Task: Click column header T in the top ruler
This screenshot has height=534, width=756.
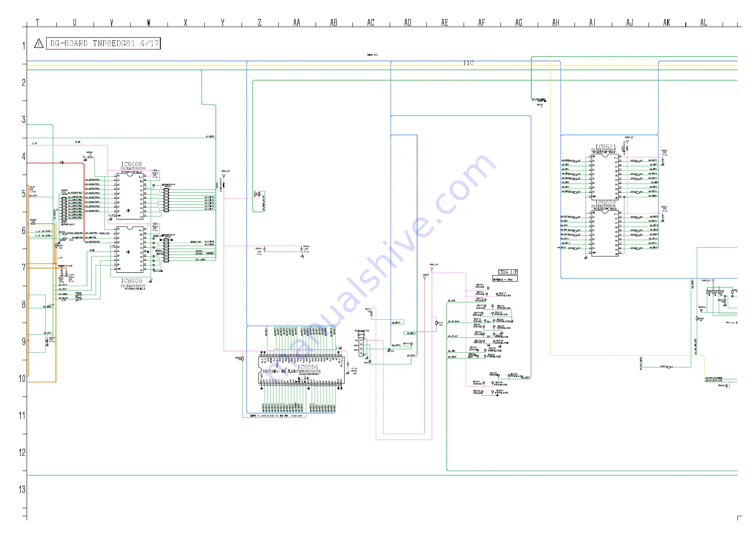Action: click(38, 22)
